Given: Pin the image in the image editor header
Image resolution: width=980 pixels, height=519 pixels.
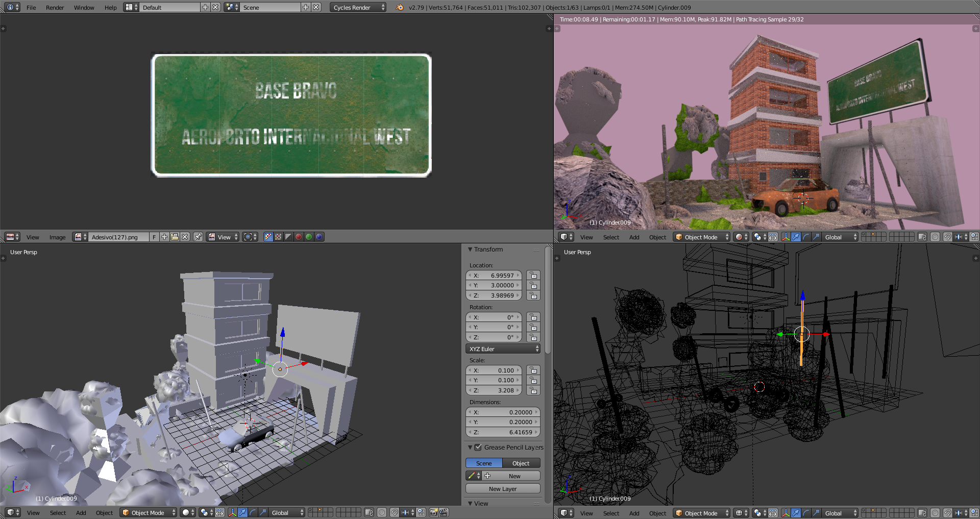Looking at the screenshot, I should coord(198,237).
